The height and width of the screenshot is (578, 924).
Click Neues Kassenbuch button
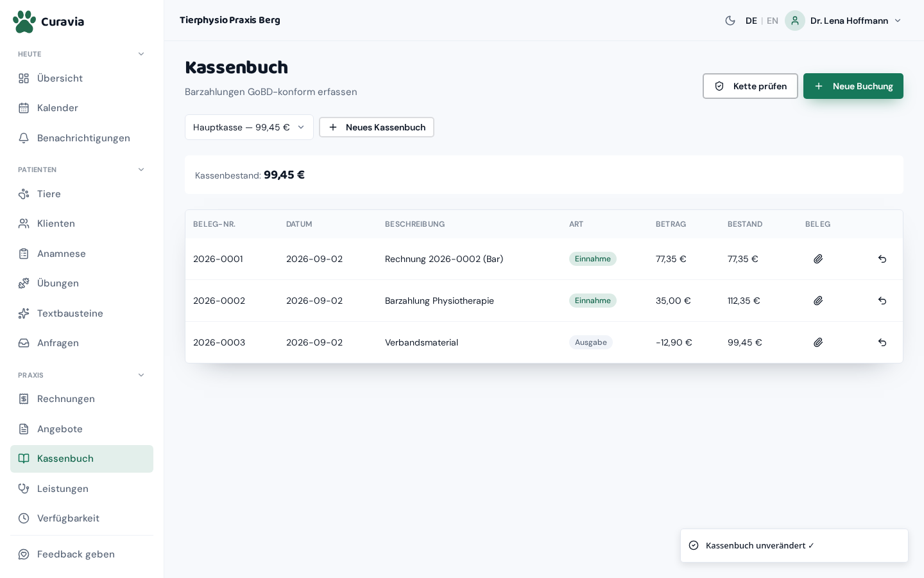pyautogui.click(x=377, y=127)
